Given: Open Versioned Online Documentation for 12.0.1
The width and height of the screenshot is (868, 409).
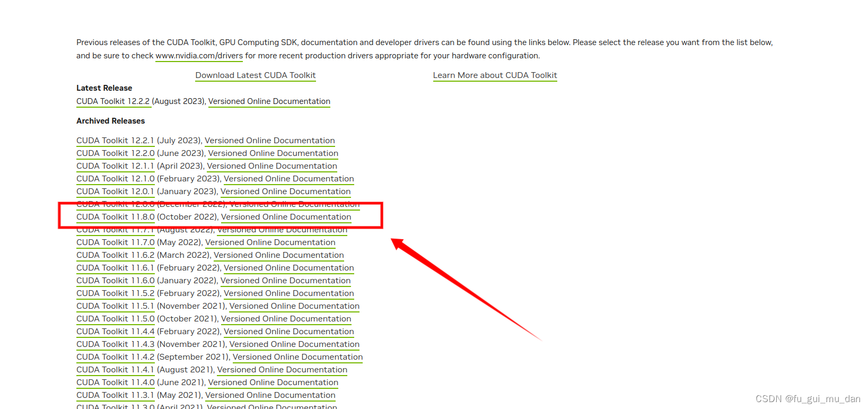Looking at the screenshot, I should coord(286,192).
